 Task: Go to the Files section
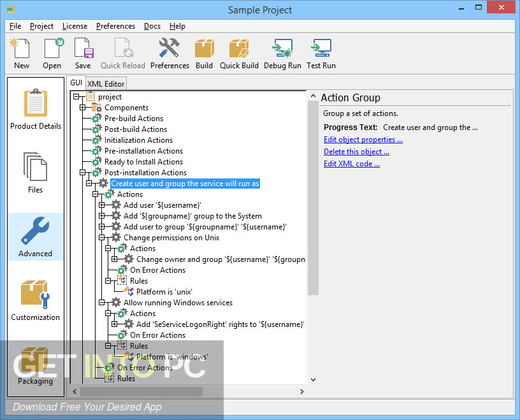click(36, 173)
